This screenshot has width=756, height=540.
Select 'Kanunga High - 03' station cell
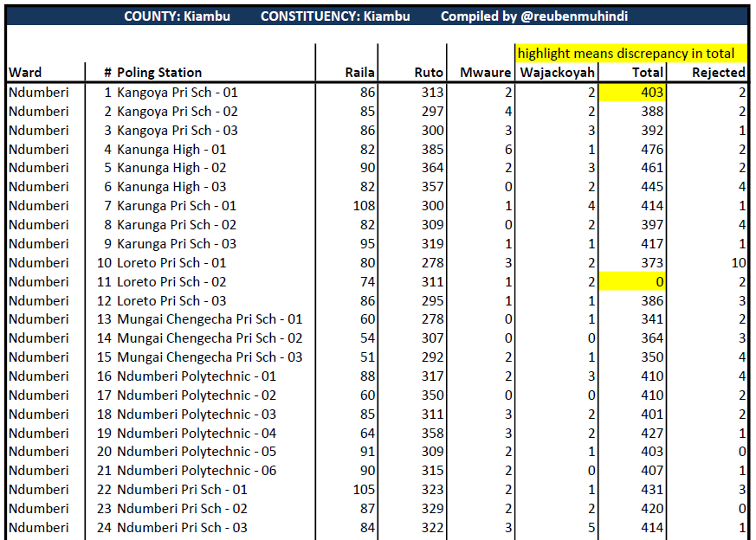tap(171, 186)
